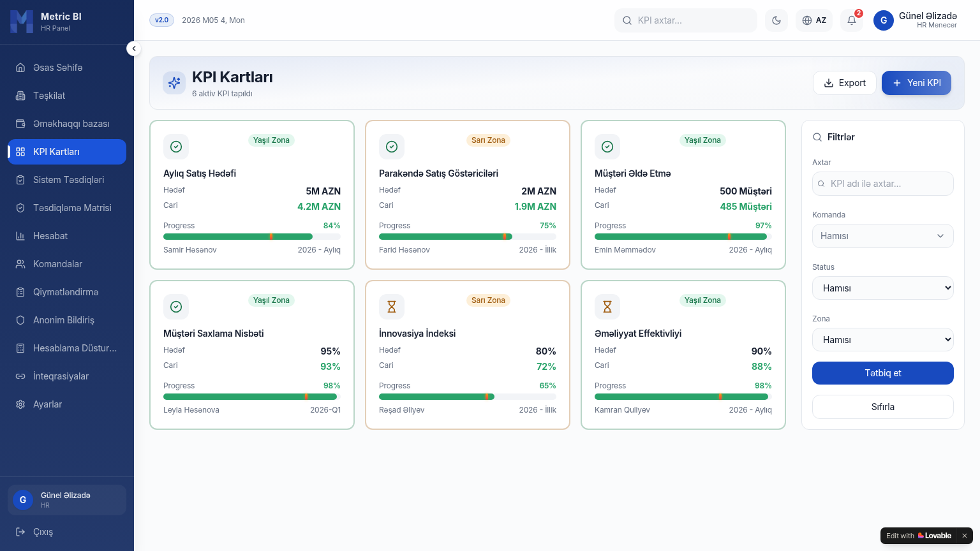Open Əsas Səhifə from the sidebar
This screenshot has height=551, width=980.
coord(67,68)
